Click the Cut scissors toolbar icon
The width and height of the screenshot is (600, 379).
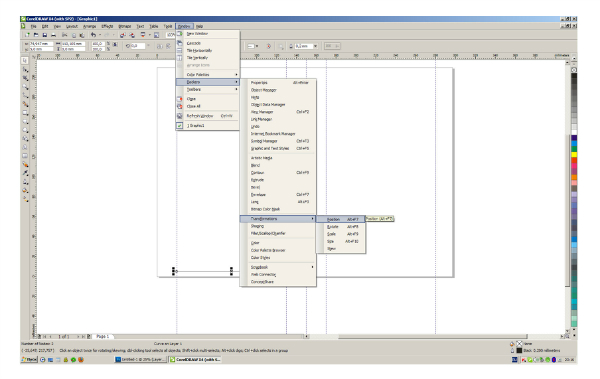click(x=65, y=35)
